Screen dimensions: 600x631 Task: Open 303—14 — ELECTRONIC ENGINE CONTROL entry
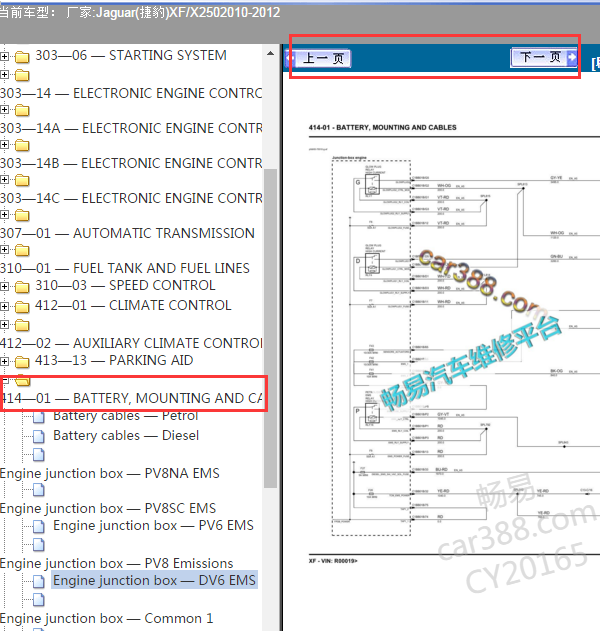[x=131, y=93]
